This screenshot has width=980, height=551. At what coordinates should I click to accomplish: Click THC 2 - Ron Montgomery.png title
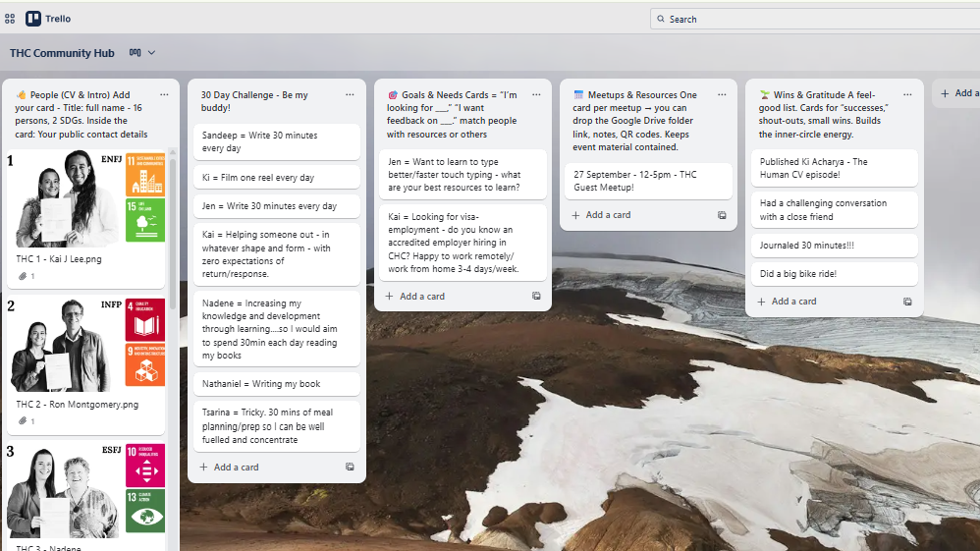pyautogui.click(x=78, y=405)
